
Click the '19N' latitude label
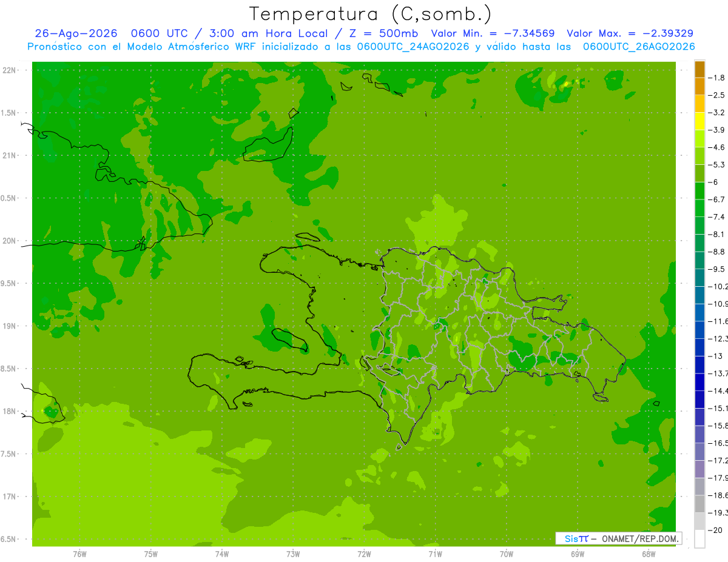pos(10,326)
